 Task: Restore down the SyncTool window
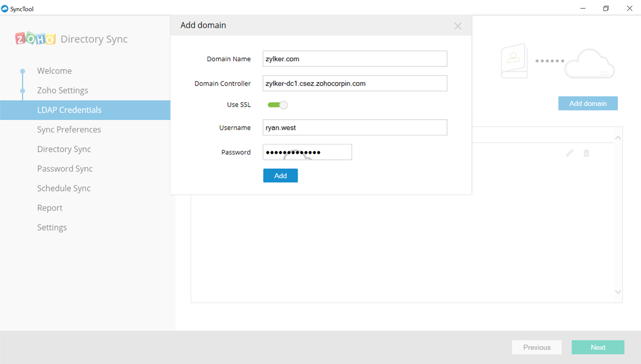click(606, 8)
